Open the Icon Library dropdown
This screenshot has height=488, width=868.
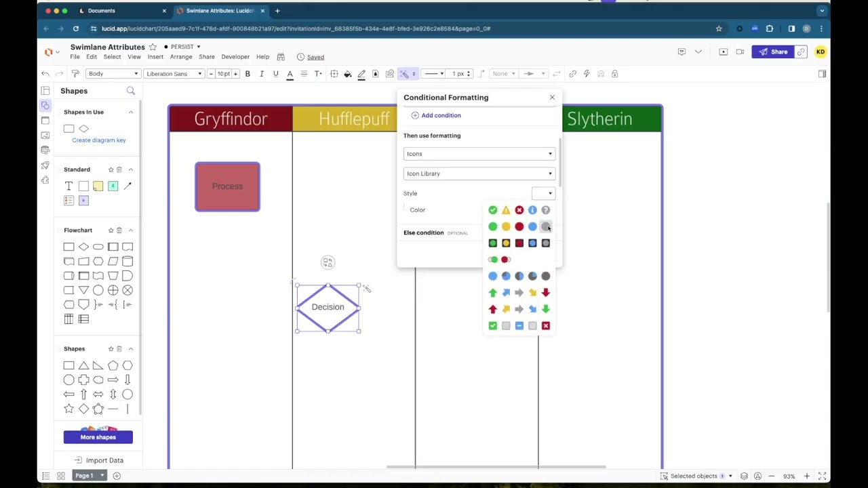click(479, 174)
